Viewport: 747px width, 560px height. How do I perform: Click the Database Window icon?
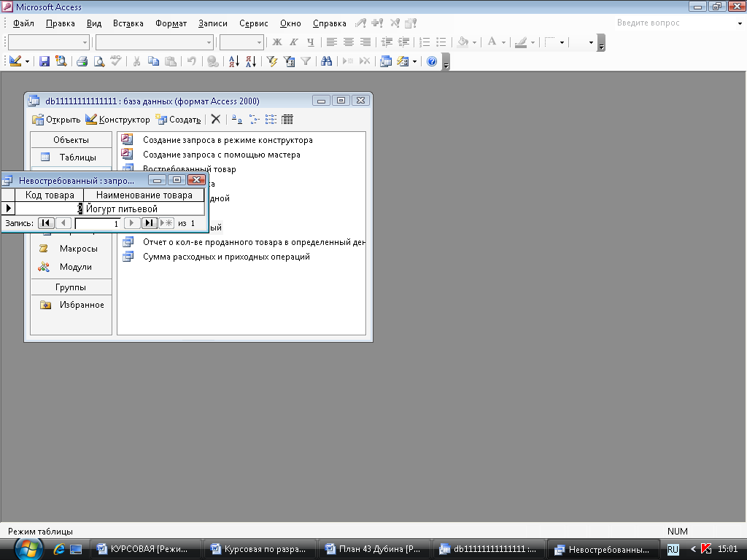click(x=385, y=61)
